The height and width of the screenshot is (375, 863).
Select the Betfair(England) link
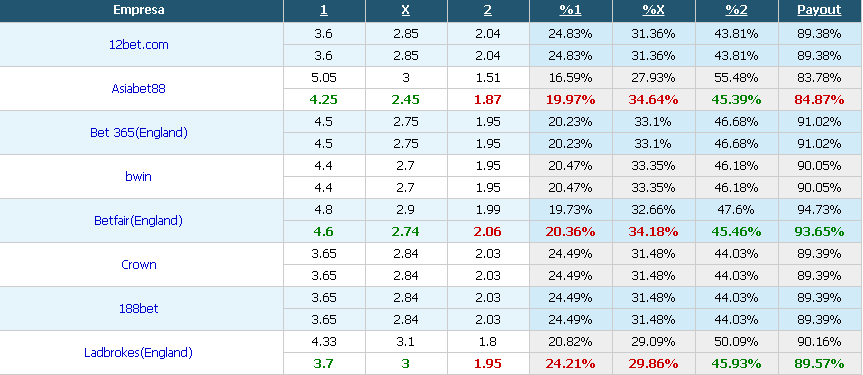[138, 221]
